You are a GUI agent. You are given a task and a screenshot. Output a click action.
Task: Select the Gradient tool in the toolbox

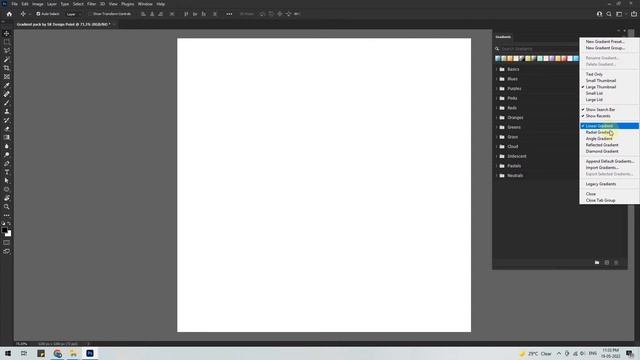coord(7,138)
